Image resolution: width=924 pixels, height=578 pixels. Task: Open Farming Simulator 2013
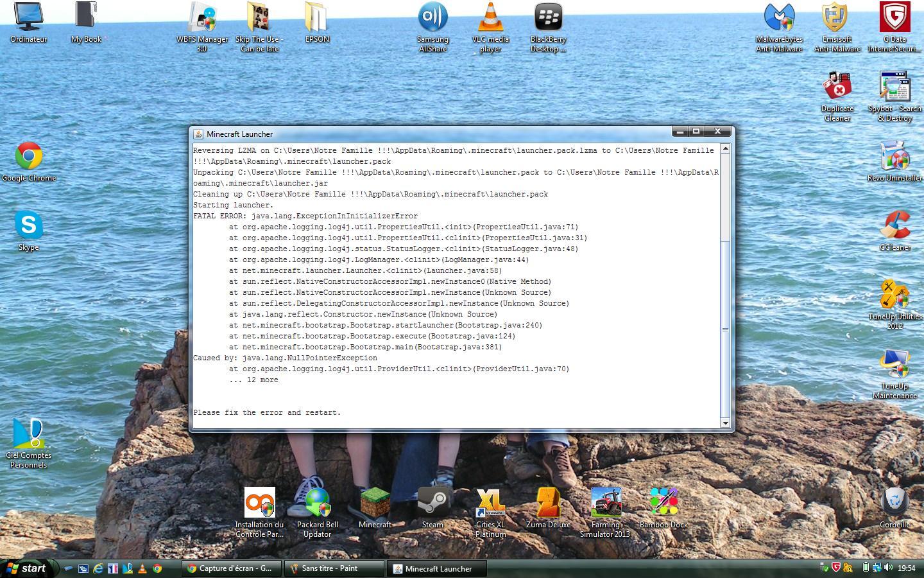pos(606,512)
